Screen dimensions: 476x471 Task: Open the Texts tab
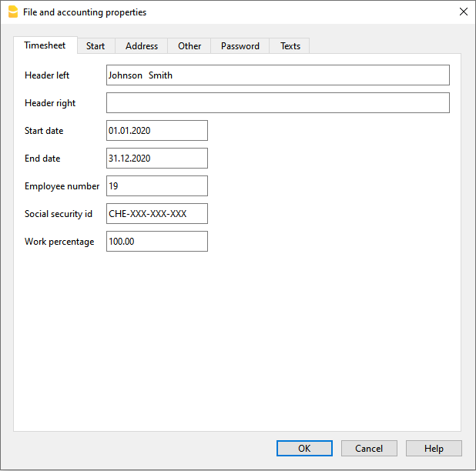290,46
